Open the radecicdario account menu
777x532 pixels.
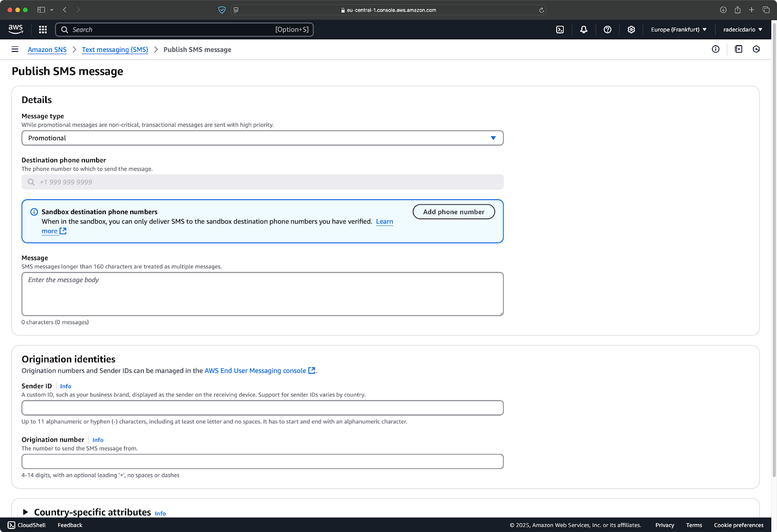coord(743,30)
